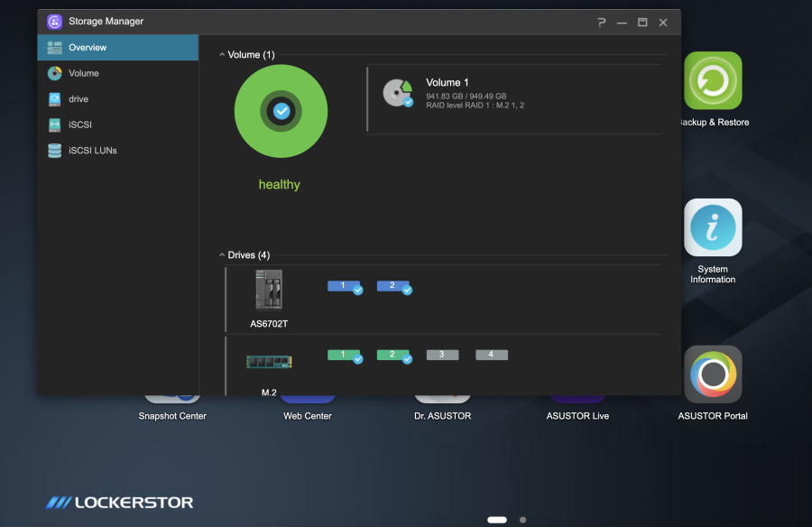Viewport: 812px width, 527px height.
Task: Switch to the Volume sidebar item
Action: pyautogui.click(x=83, y=73)
